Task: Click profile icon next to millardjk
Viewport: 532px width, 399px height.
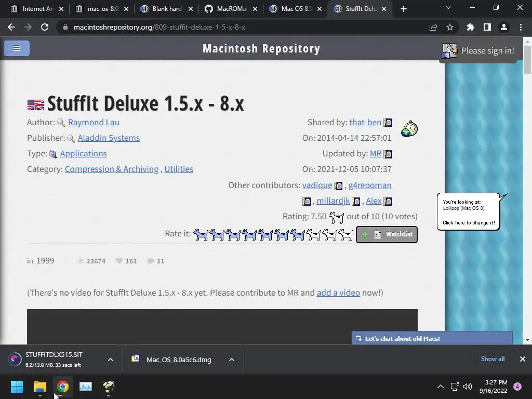Action: [356, 202]
